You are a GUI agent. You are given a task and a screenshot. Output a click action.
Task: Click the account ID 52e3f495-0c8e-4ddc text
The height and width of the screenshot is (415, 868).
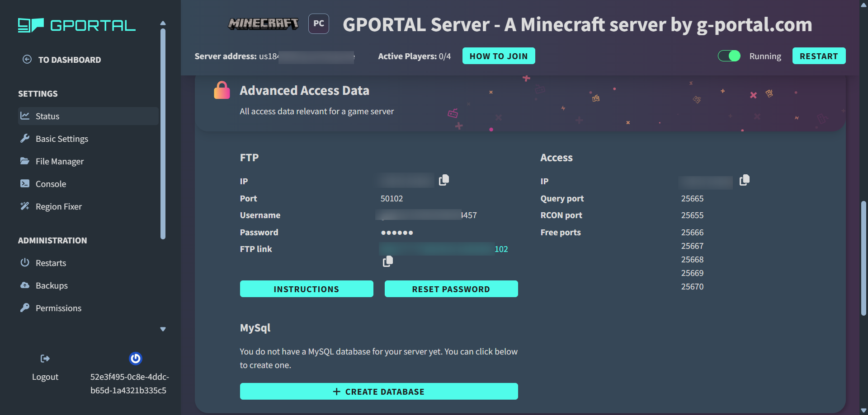click(129, 383)
